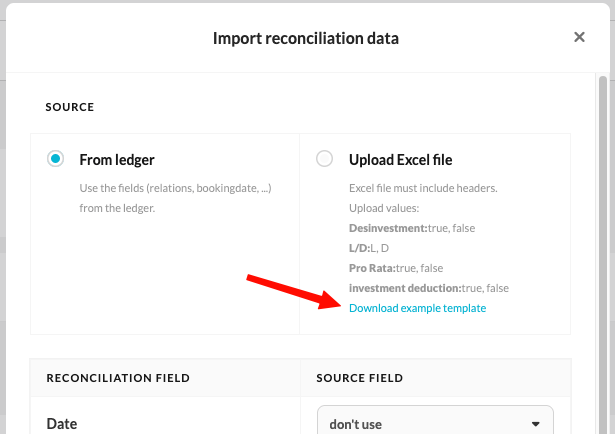Click the From ledger option title
The width and height of the screenshot is (615, 434).
(x=117, y=159)
